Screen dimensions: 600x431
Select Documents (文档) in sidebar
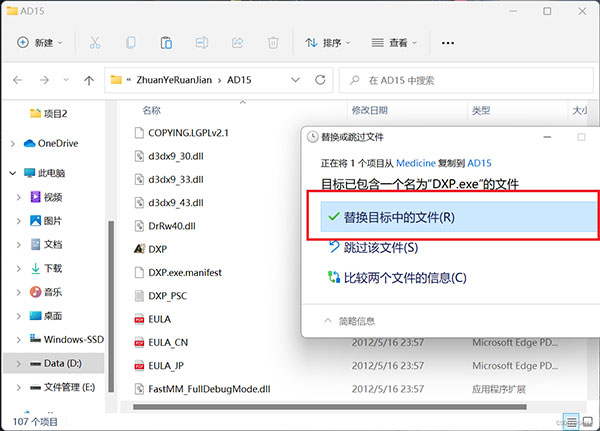pyautogui.click(x=46, y=245)
